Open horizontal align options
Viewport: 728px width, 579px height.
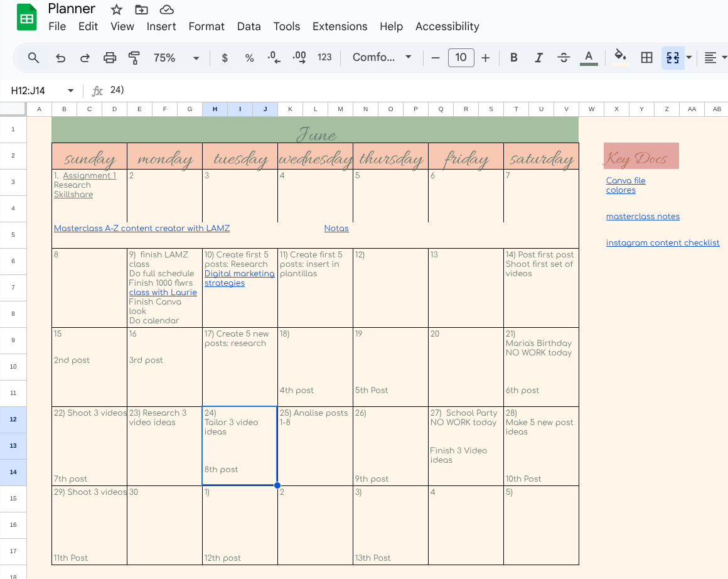(x=710, y=58)
